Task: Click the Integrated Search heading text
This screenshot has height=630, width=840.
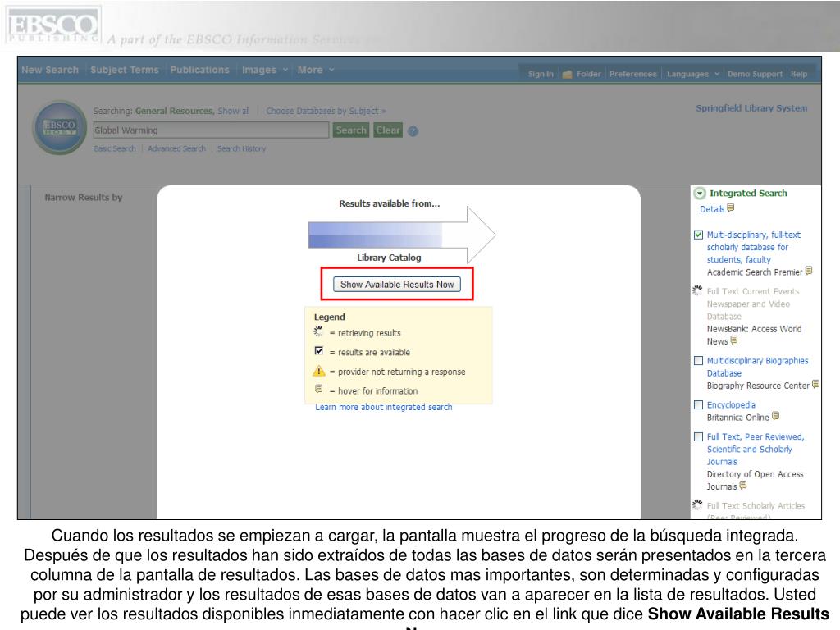Action: point(748,194)
